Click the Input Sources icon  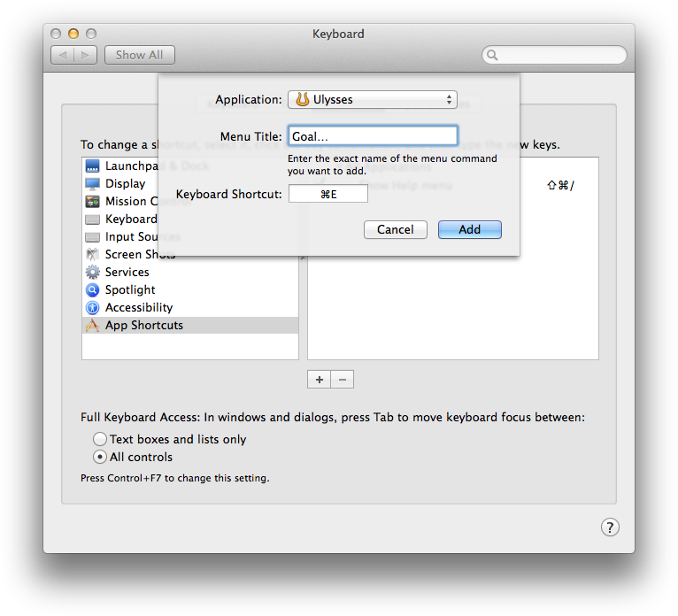pyautogui.click(x=93, y=237)
